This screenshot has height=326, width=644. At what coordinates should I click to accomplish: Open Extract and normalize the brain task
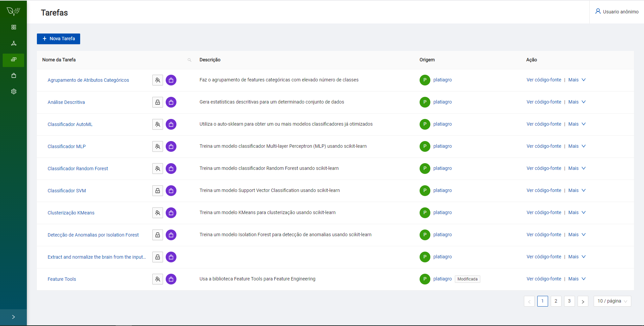pyautogui.click(x=97, y=257)
